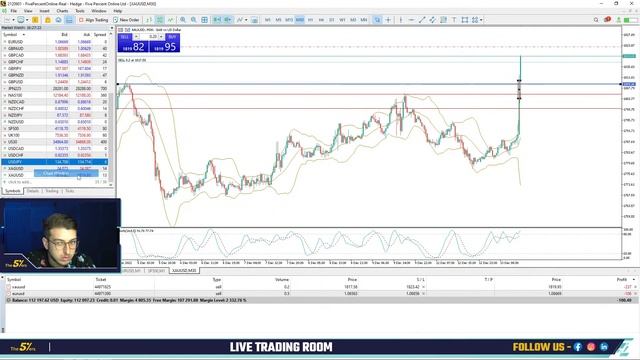
Task: Click the search magnifier icon top-right
Action: (x=596, y=20)
